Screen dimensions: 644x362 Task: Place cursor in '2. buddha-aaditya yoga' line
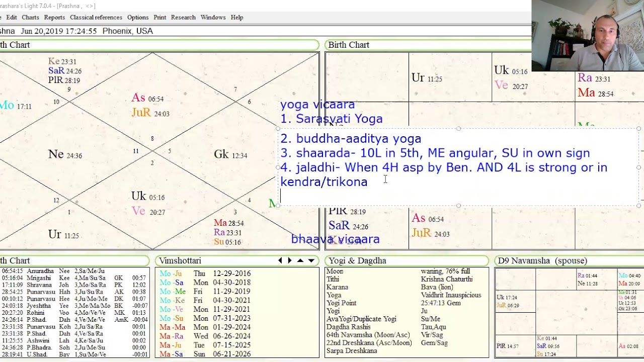351,138
